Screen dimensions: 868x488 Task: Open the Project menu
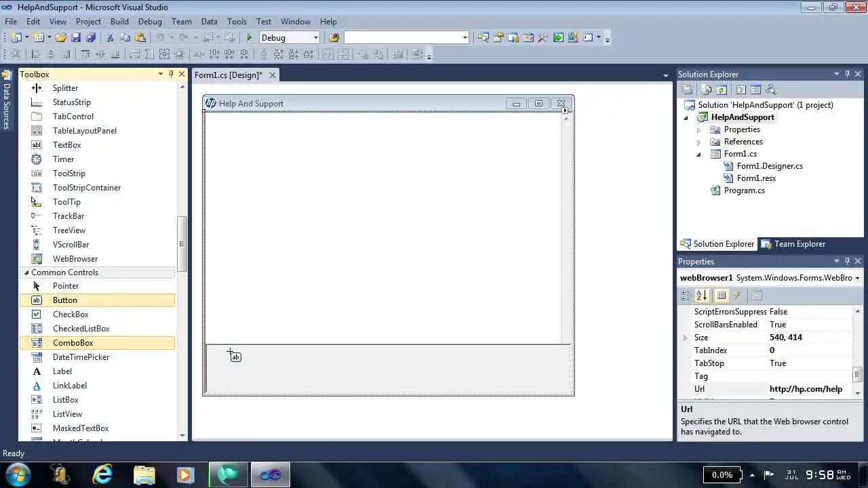point(88,22)
